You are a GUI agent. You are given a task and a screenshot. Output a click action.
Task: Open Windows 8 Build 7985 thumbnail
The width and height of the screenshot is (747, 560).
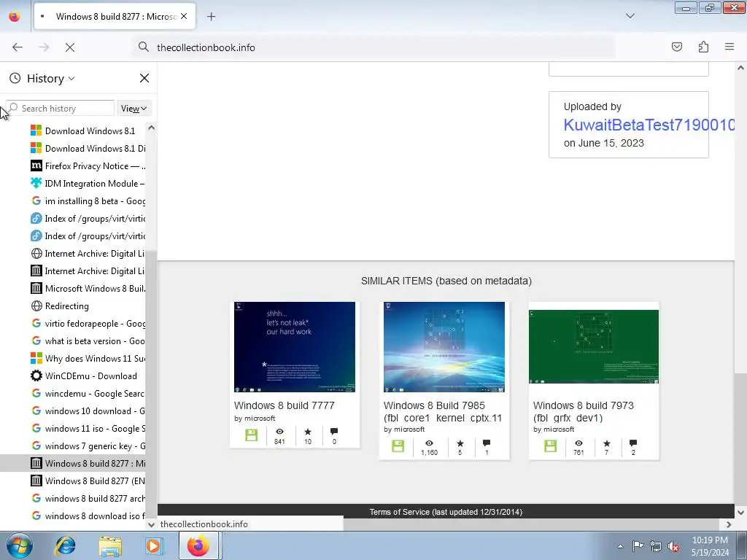coord(444,346)
